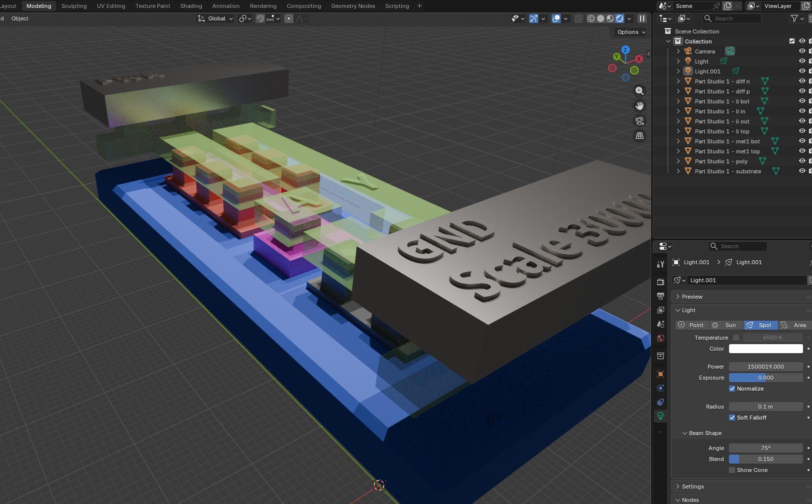Uncheck the Soft Falloff option
The width and height of the screenshot is (812, 504).
click(733, 418)
